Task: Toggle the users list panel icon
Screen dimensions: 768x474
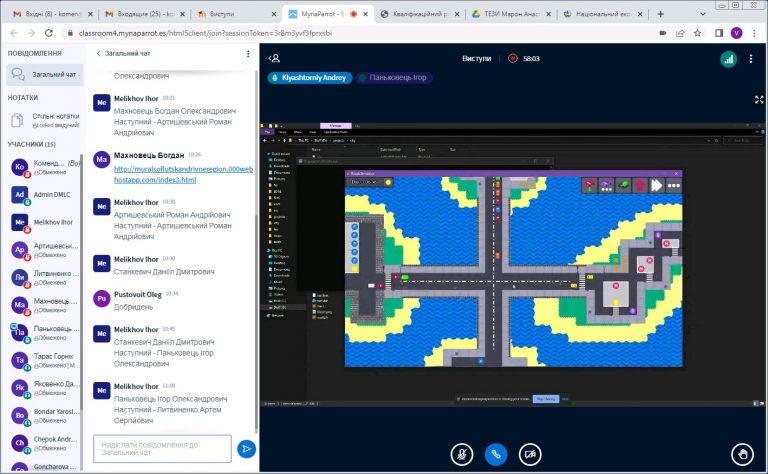Action: (275, 58)
